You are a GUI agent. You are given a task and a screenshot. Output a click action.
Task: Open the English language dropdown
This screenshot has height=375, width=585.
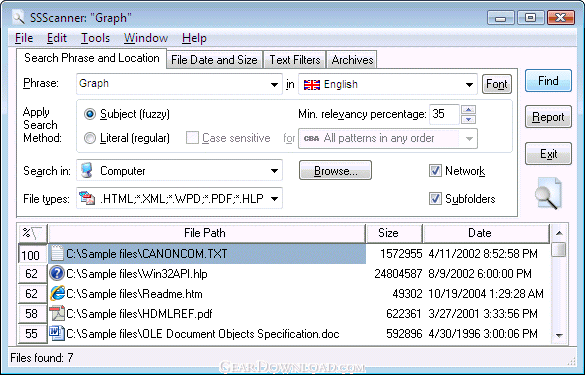click(469, 85)
